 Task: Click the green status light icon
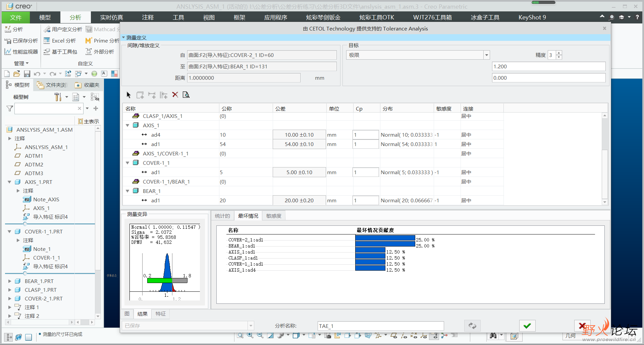[x=94, y=73]
